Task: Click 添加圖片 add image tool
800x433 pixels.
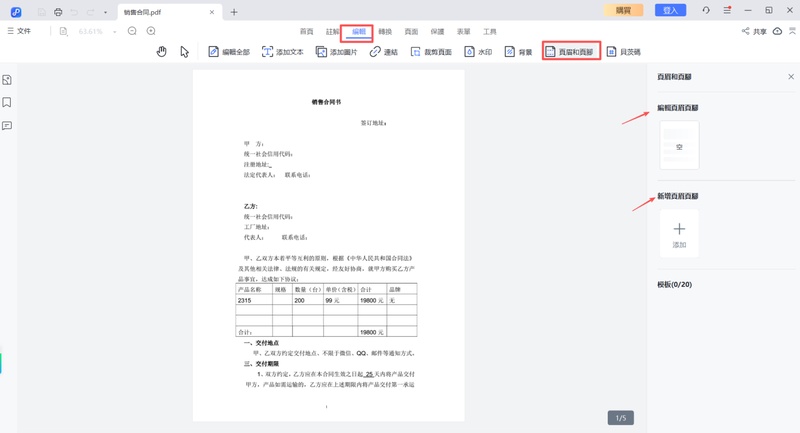Action: 336,51
